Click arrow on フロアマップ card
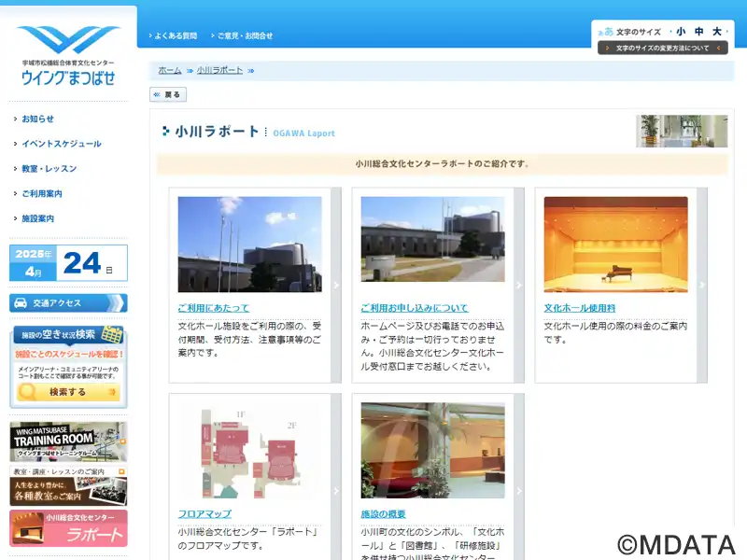This screenshot has width=747, height=560. point(336,491)
